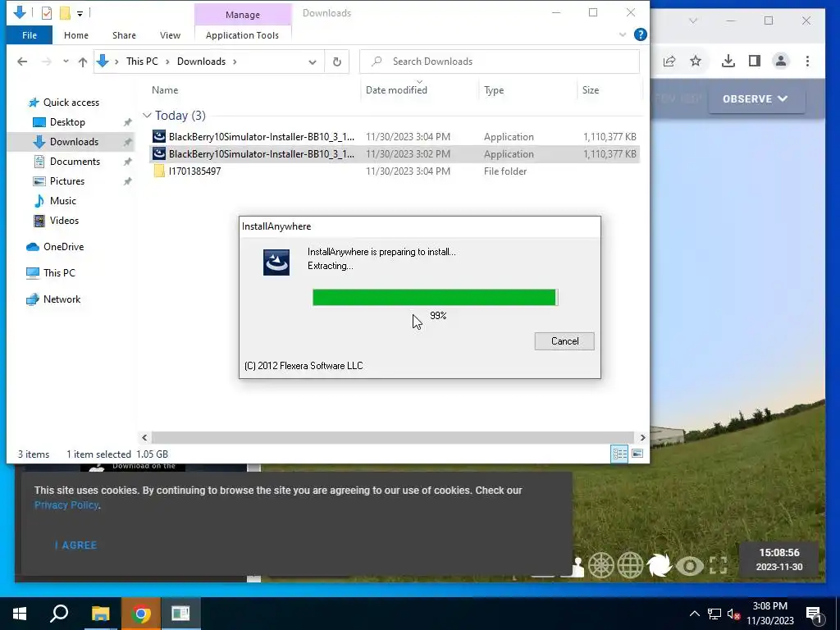Sort by the Date modified column
This screenshot has width=840, height=630.
coord(396,90)
